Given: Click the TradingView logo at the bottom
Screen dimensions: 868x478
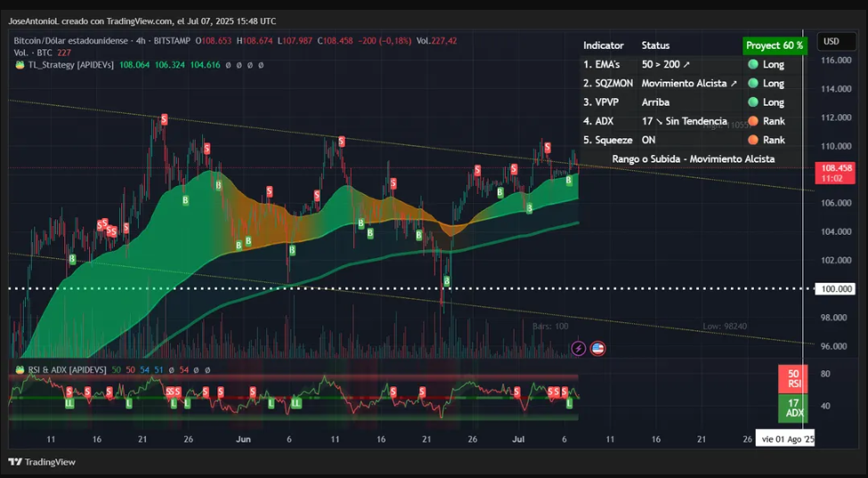Looking at the screenshot, I should click(42, 462).
